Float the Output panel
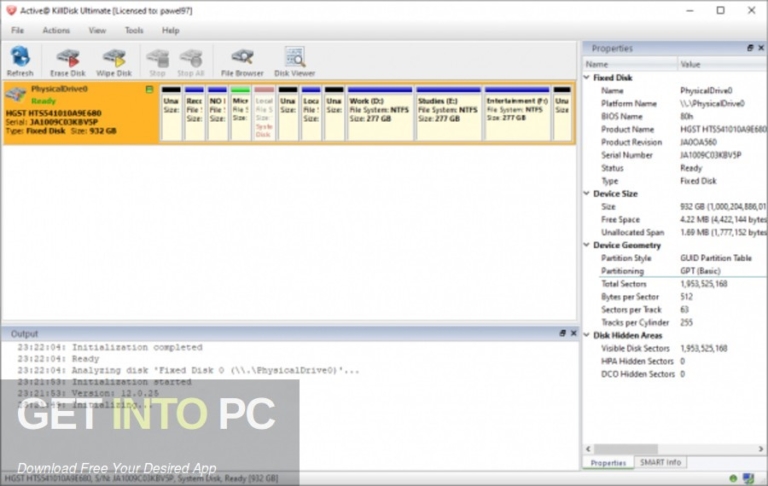The image size is (768, 486). click(x=562, y=333)
